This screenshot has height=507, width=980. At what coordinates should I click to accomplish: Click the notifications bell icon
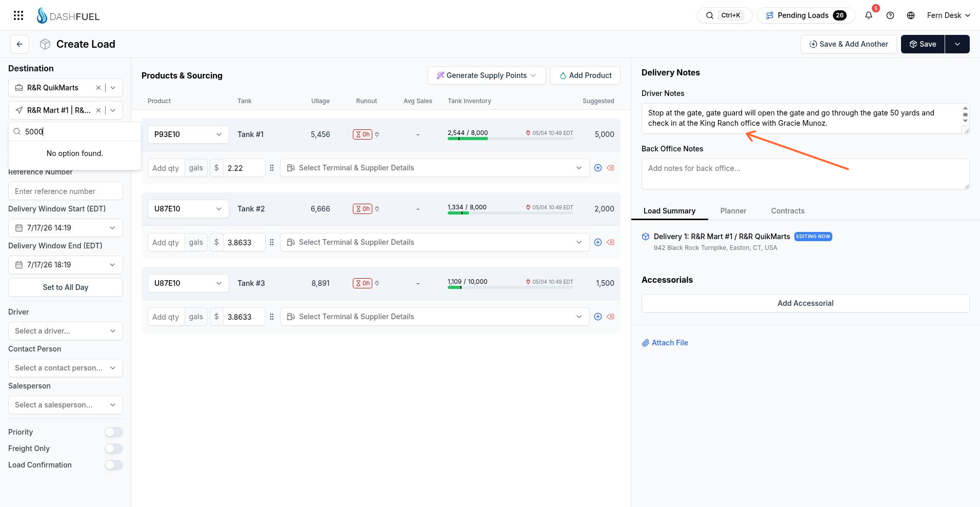pos(869,15)
